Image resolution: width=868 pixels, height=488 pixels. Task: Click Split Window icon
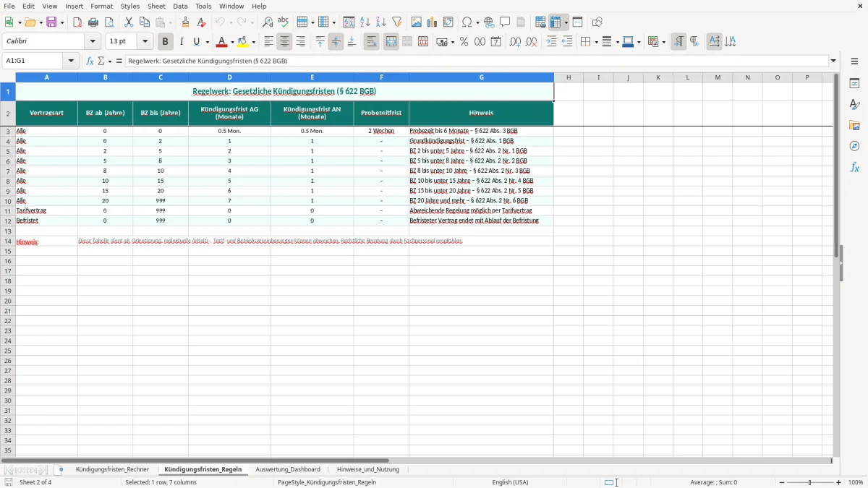577,22
